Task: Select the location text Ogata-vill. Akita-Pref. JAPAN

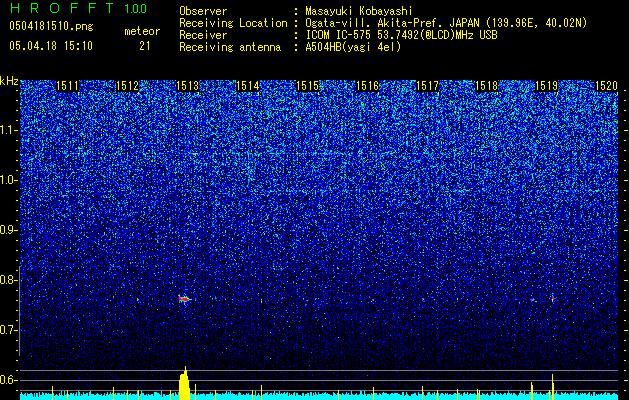Action: pos(392,23)
